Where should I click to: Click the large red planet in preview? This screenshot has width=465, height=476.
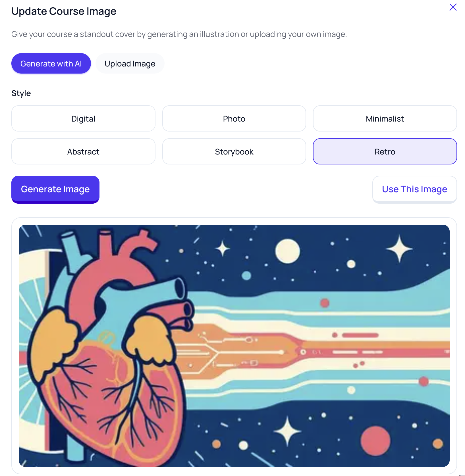pos(375,441)
